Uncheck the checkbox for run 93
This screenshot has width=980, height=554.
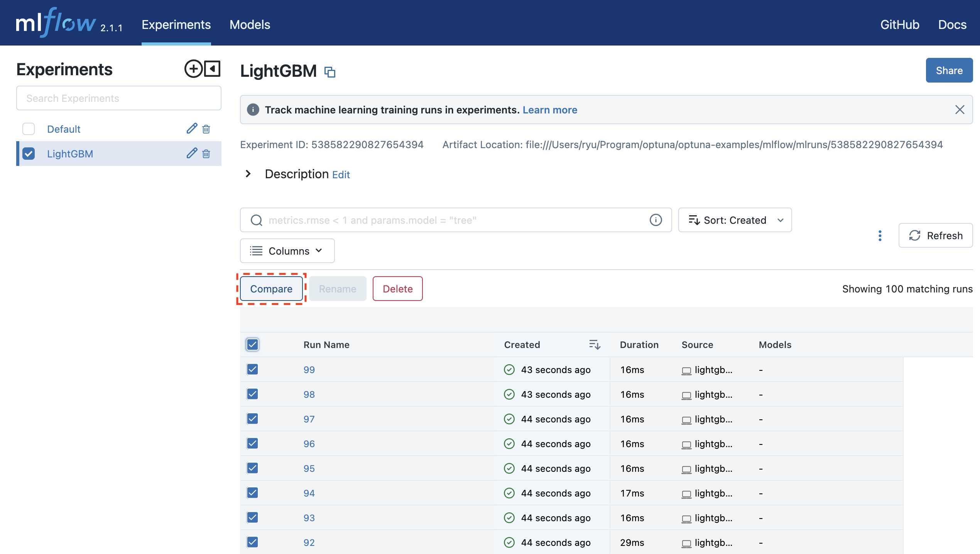(252, 517)
